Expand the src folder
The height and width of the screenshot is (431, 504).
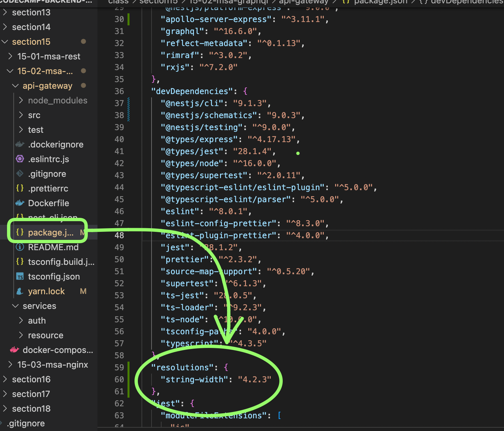pos(21,115)
